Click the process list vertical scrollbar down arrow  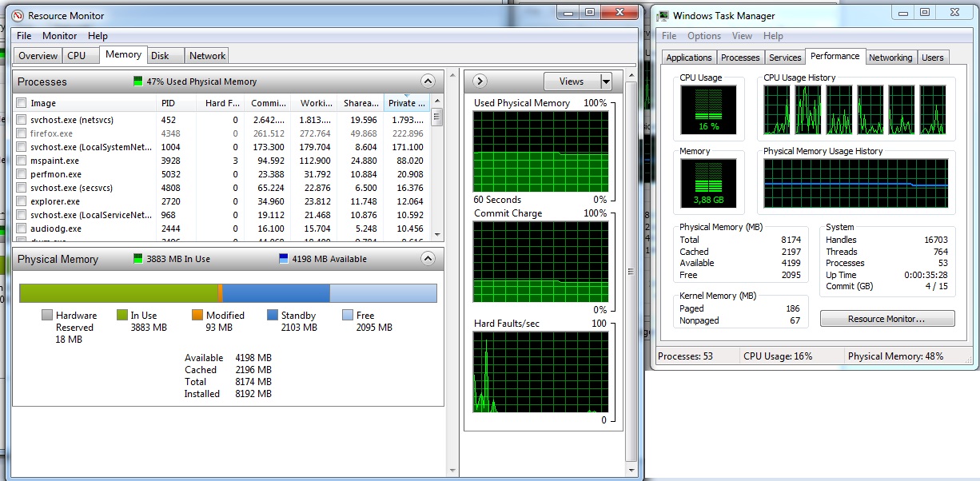tap(436, 233)
